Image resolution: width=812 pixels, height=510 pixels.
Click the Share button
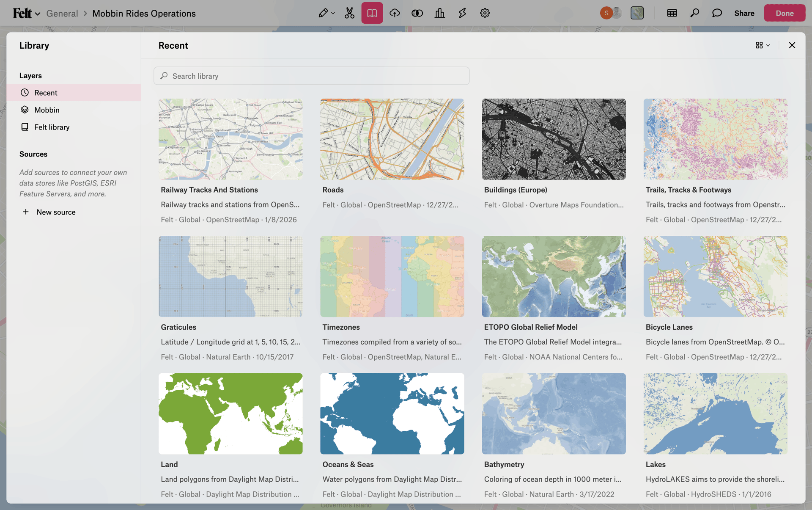coord(744,13)
